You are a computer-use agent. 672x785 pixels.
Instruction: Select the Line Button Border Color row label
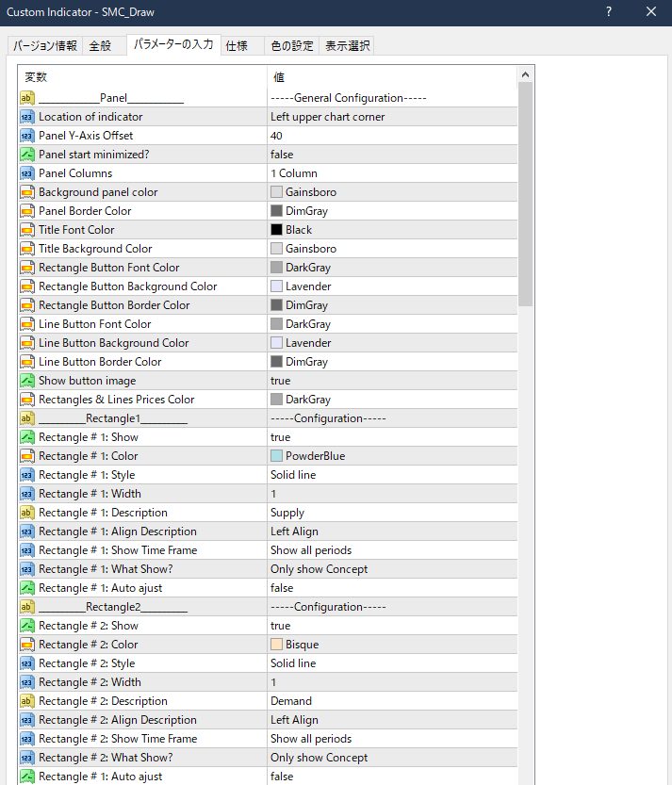click(x=100, y=362)
